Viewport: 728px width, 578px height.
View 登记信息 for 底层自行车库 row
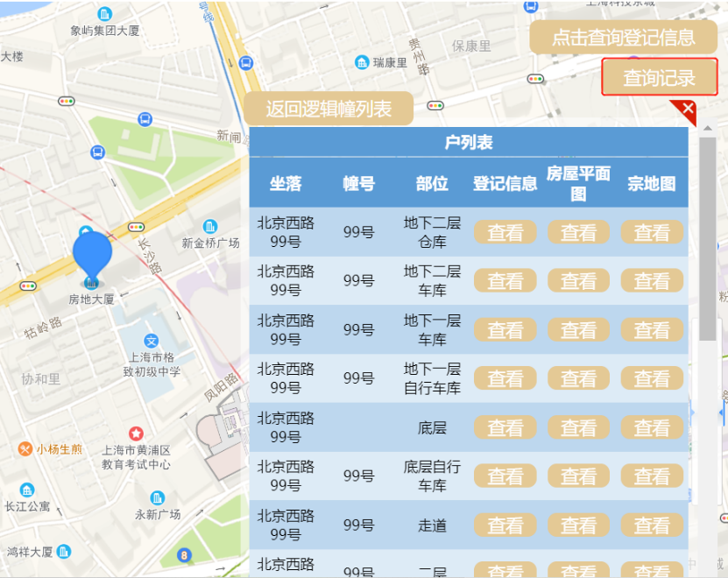(505, 476)
